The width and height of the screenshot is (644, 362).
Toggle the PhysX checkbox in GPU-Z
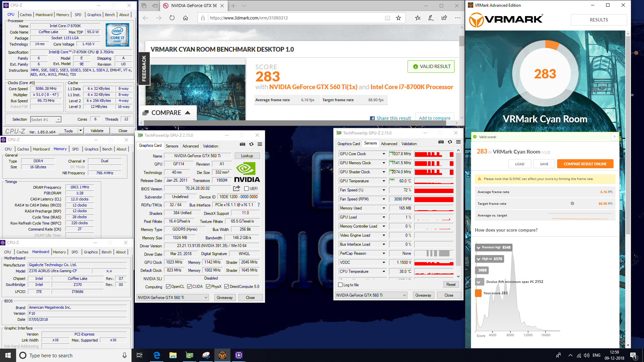click(x=208, y=287)
